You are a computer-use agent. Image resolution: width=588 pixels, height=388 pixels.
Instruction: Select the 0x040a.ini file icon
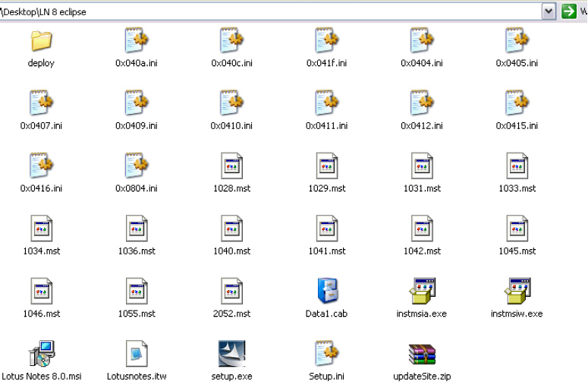point(137,40)
